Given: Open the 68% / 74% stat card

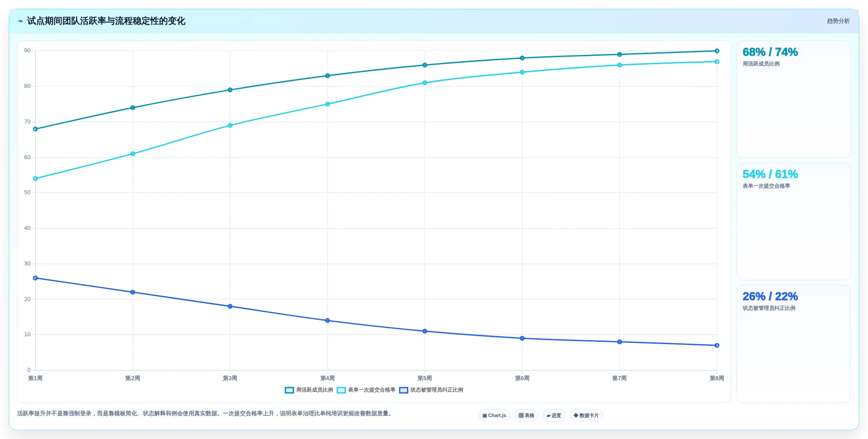Looking at the screenshot, I should 793,99.
